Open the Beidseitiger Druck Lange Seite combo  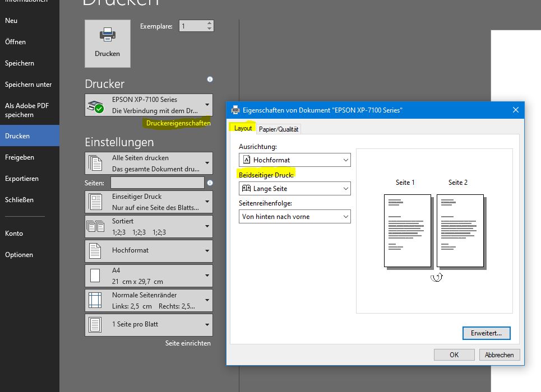coord(295,189)
